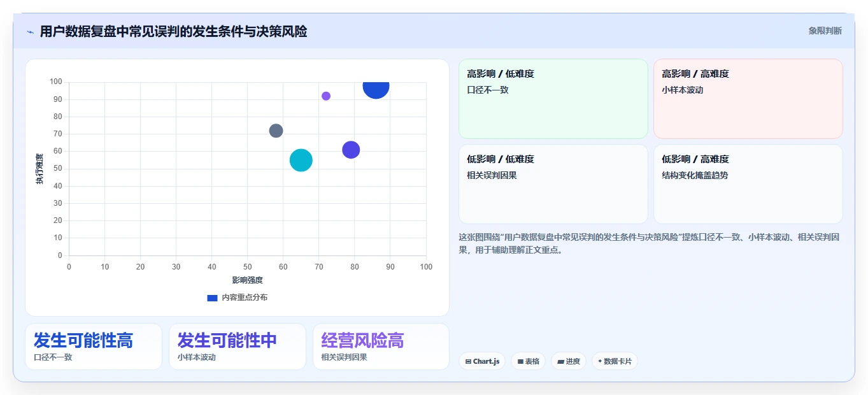Select the 发生可能性中 stat card

[x=238, y=347]
